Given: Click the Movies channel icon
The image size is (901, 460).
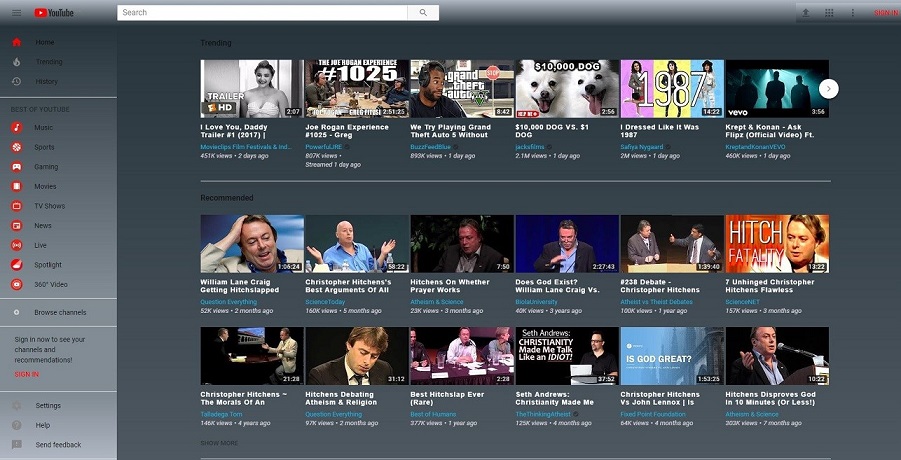Looking at the screenshot, I should [x=17, y=186].
